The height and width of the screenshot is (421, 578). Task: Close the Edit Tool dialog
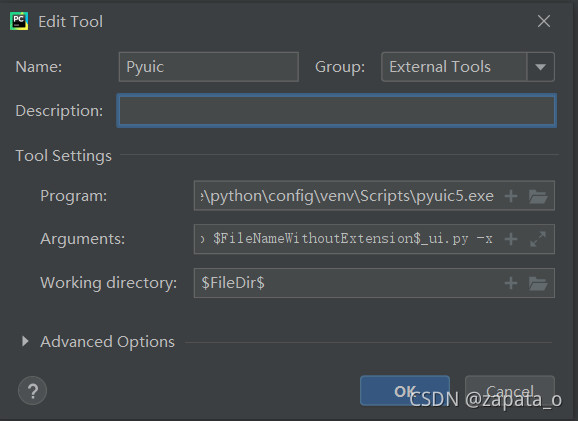[544, 21]
